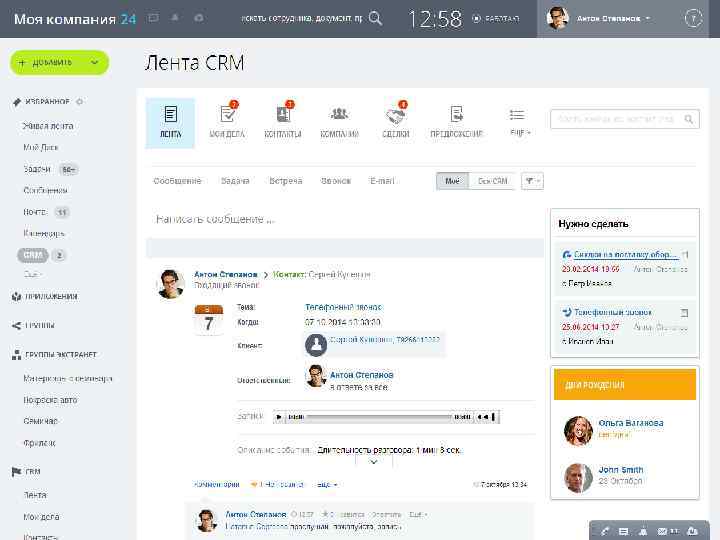Mark the Телефонный звонок task complete
Viewport: 720px width, 540px height.
[x=684, y=313]
